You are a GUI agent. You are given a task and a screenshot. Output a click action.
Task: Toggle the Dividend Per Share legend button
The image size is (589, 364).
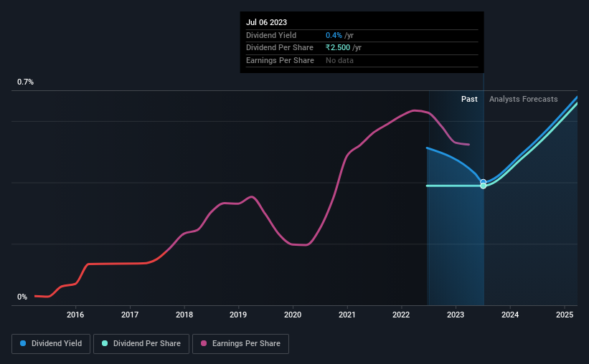(x=141, y=344)
